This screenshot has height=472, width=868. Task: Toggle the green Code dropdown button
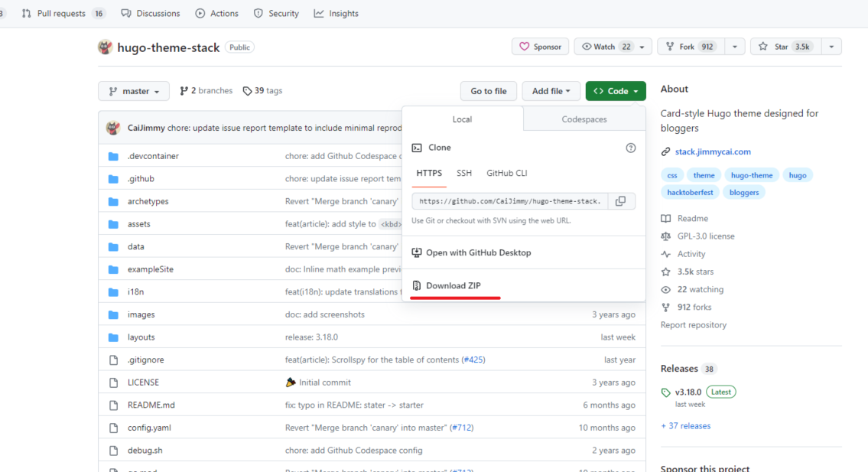(x=616, y=91)
